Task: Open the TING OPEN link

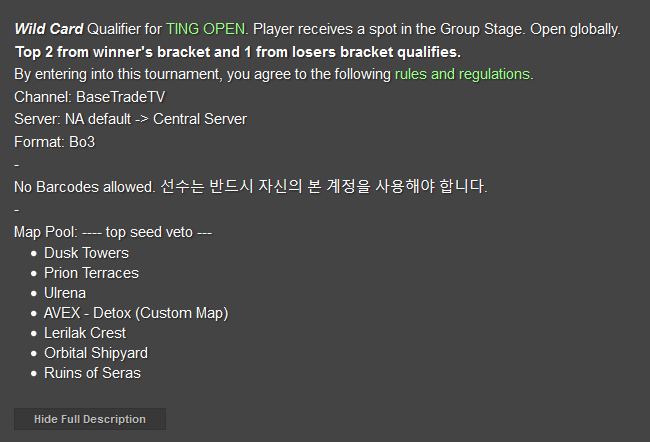Action: click(206, 29)
